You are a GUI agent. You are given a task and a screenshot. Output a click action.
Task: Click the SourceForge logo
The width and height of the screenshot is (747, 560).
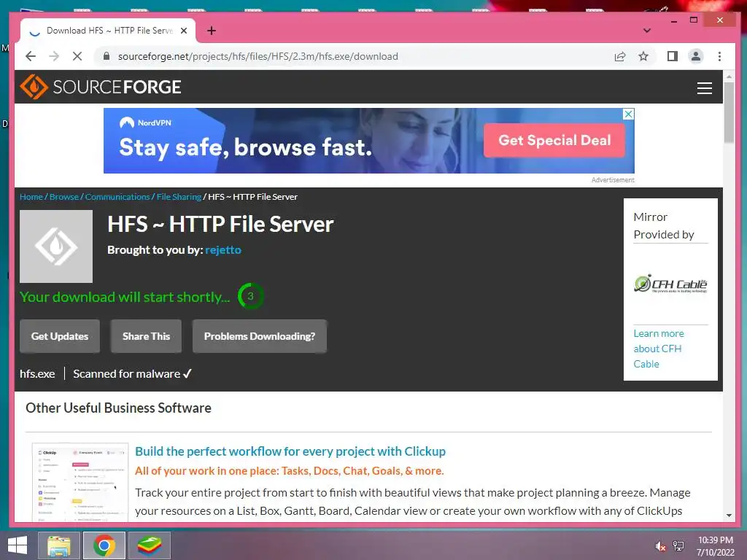pyautogui.click(x=101, y=87)
